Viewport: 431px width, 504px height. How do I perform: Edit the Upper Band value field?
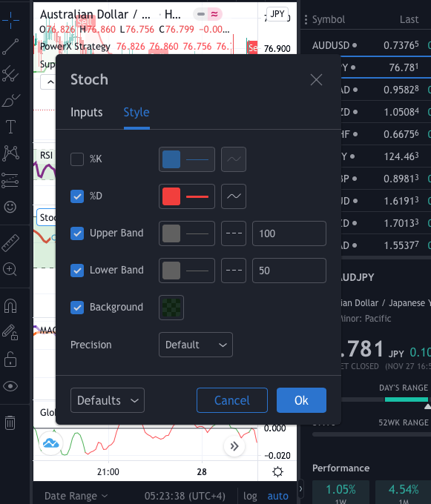point(289,233)
